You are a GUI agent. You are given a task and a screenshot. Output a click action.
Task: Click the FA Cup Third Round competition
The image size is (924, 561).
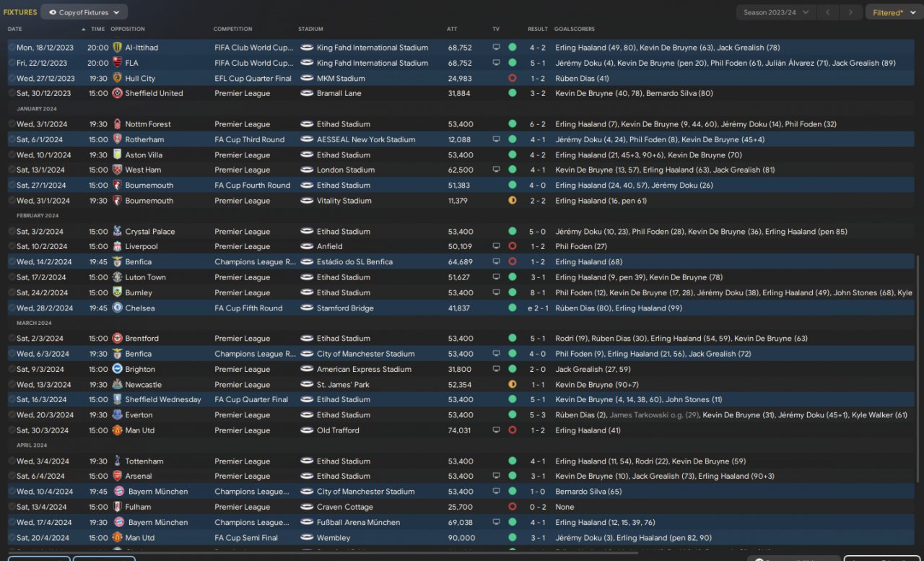point(249,139)
